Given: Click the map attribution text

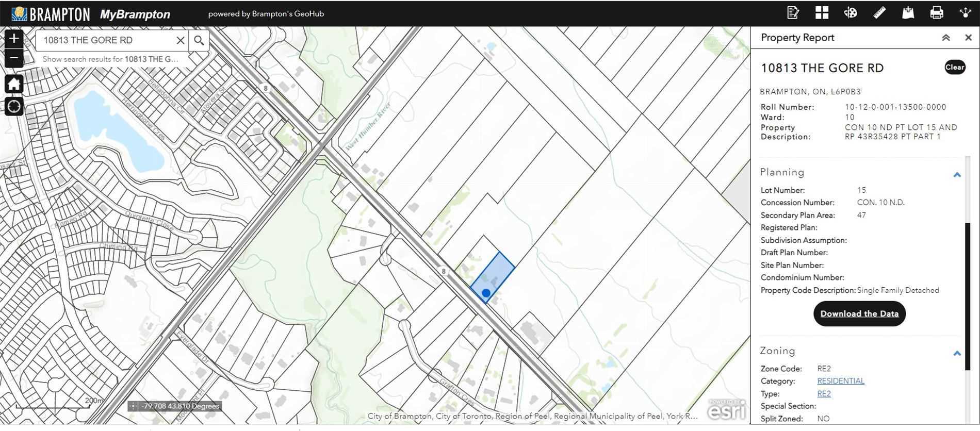Looking at the screenshot, I should coord(532,416).
